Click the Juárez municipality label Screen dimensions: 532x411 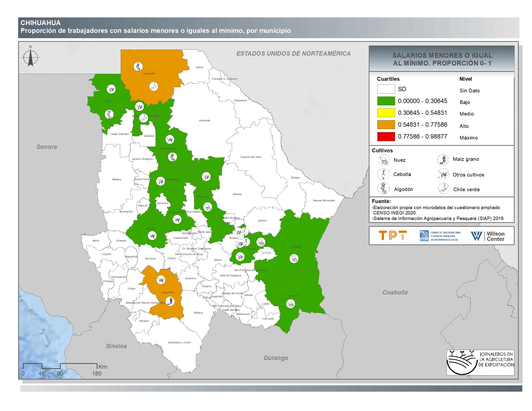pos(199,67)
